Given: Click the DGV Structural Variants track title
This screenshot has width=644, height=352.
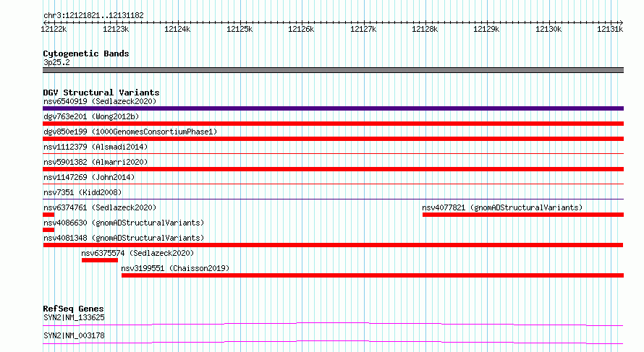Looking at the screenshot, I should point(101,93).
